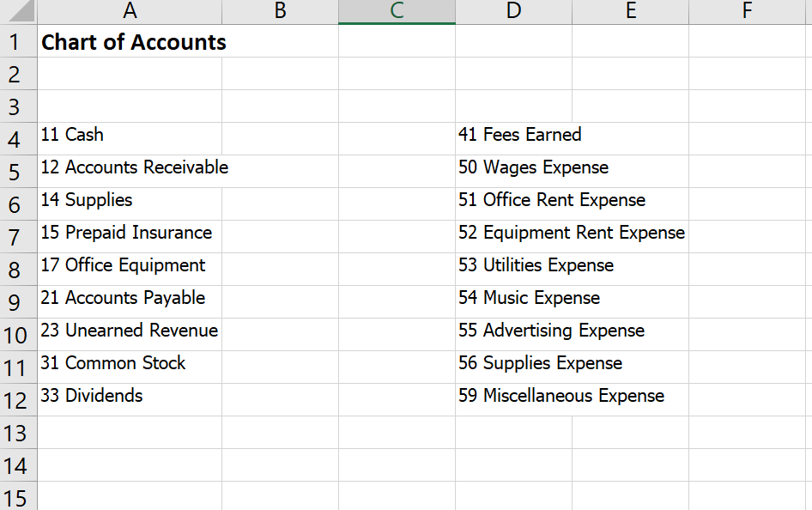Select column A header
The image size is (812, 510).
click(130, 11)
